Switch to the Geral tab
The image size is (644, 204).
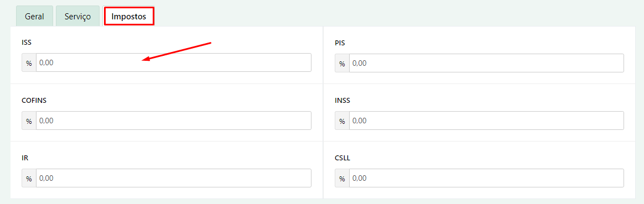[x=34, y=17]
